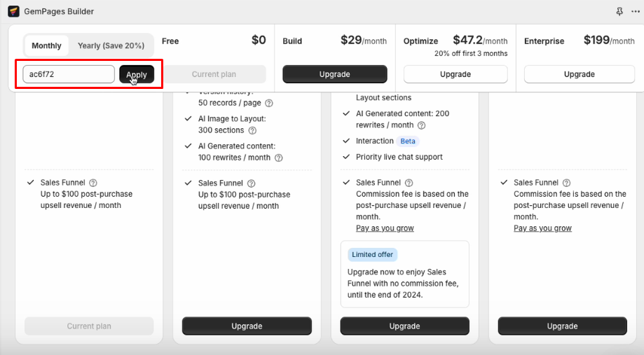Pin the GemPages Builder app
This screenshot has width=644, height=355.
(619, 12)
